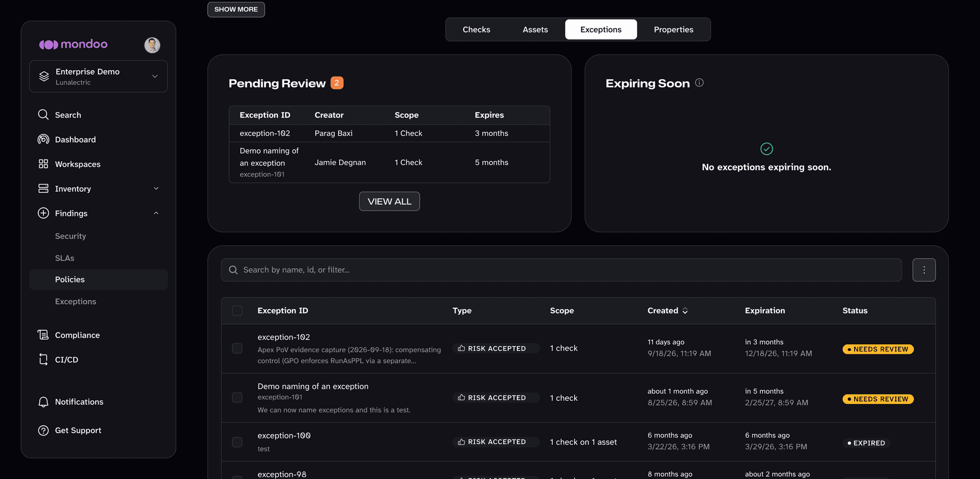The height and width of the screenshot is (479, 980).
Task: Click the Get Support help icon
Action: pyautogui.click(x=44, y=430)
